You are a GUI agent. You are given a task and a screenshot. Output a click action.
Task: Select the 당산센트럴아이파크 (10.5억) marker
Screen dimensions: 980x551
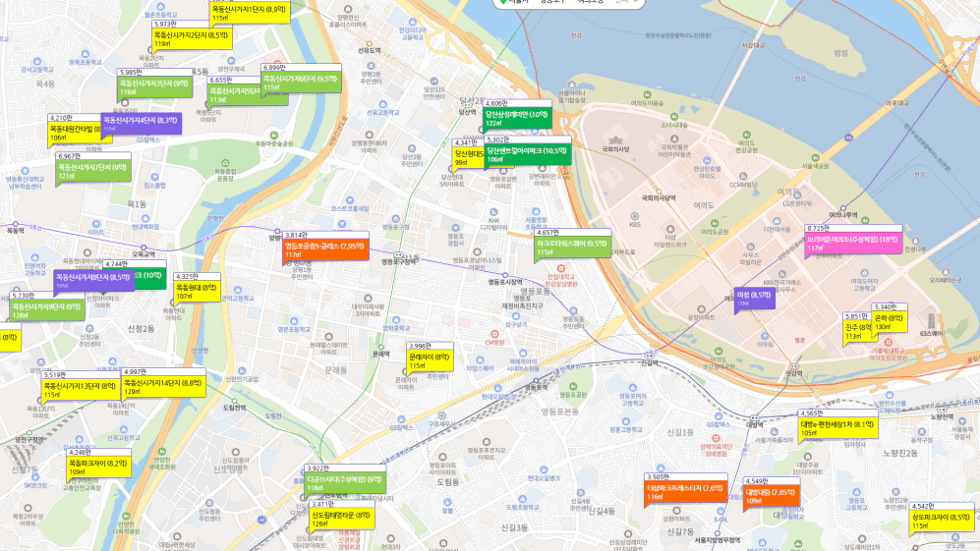528,153
